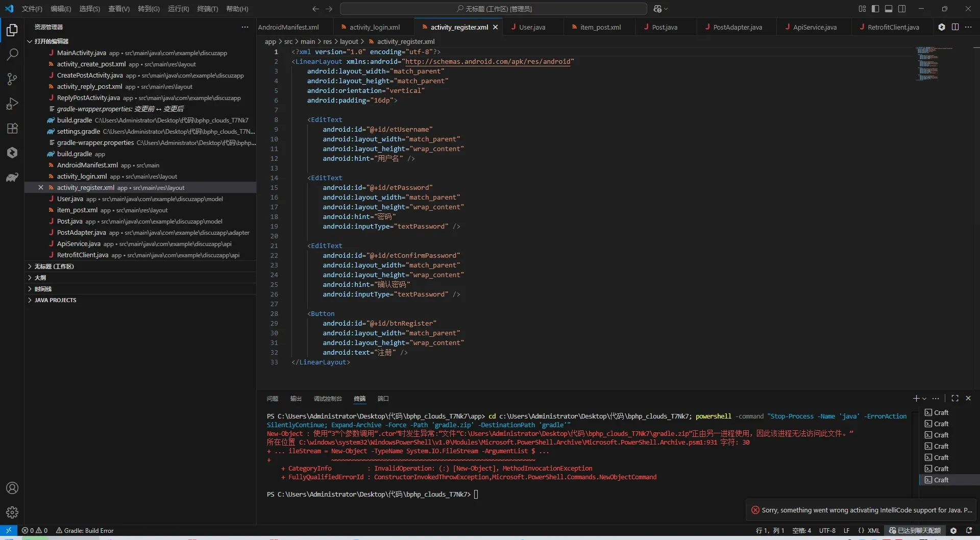The width and height of the screenshot is (980, 540).
Task: Click the UTF-8 encoding status button
Action: tap(827, 531)
